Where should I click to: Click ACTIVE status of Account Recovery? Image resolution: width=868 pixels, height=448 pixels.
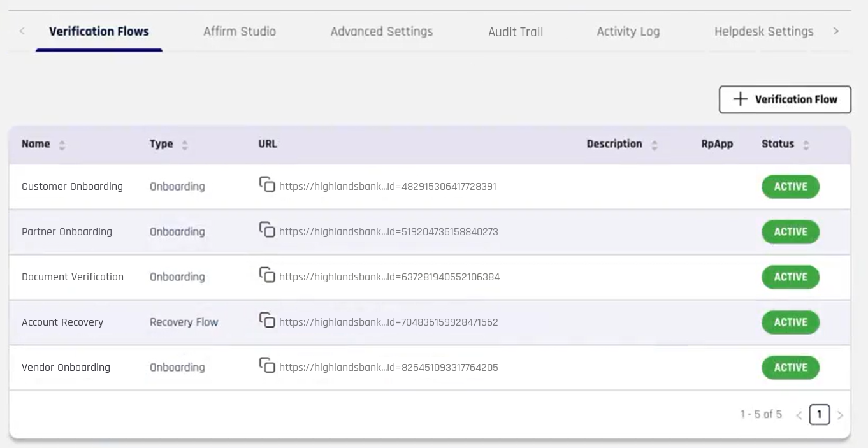point(791,322)
